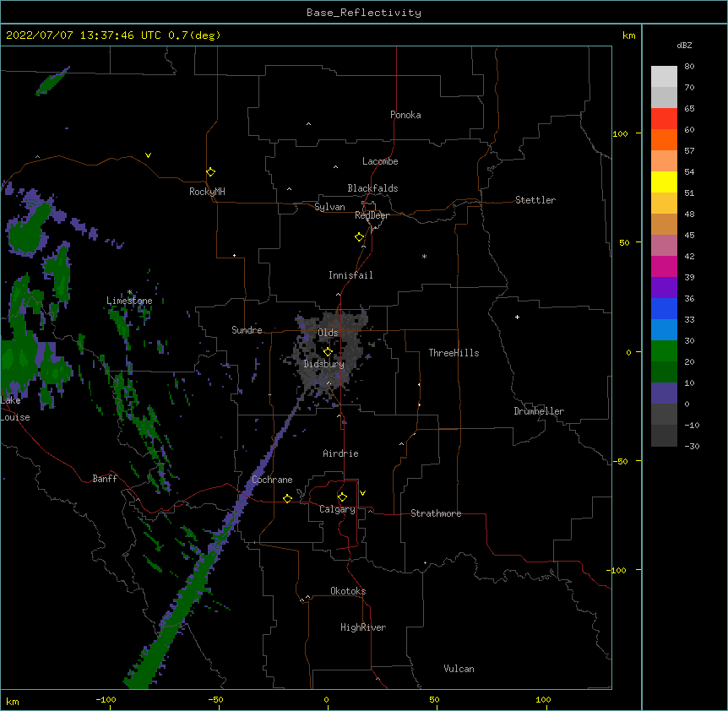
Task: Click the Drumheller town label
Action: 539,411
